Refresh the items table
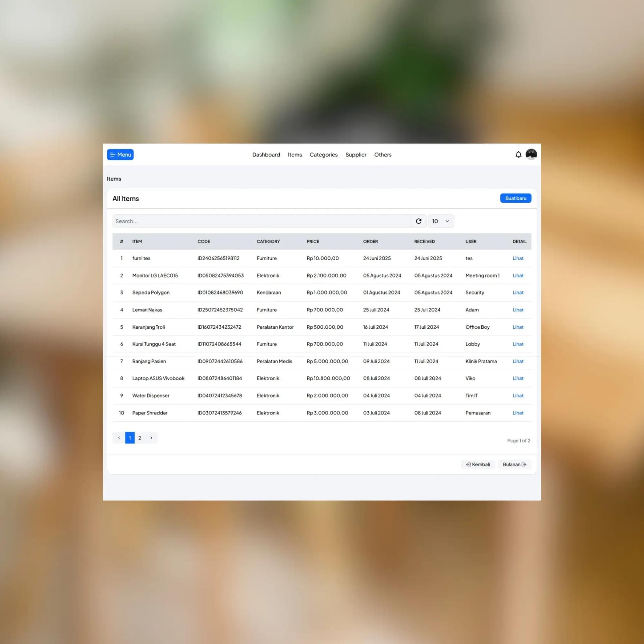644x644 pixels. click(419, 221)
